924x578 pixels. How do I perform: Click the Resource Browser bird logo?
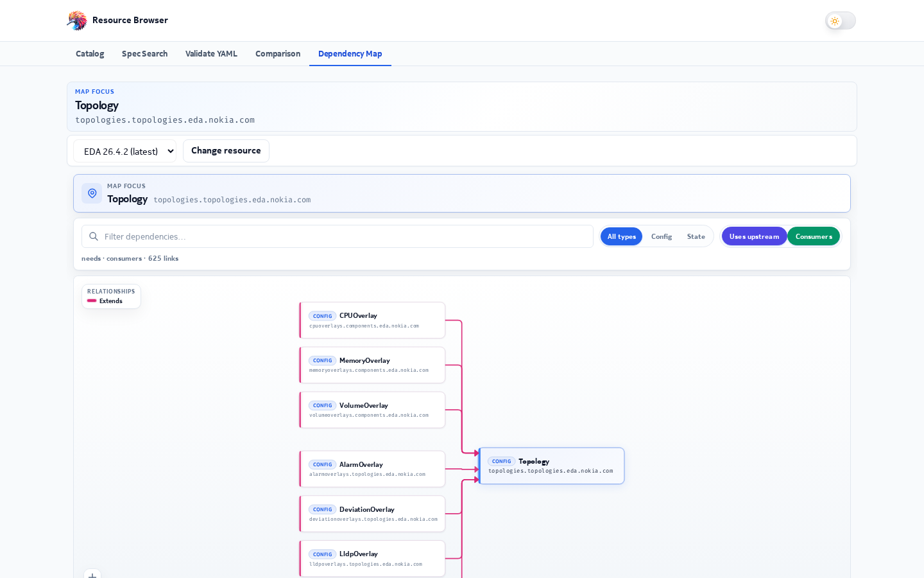[x=77, y=21]
